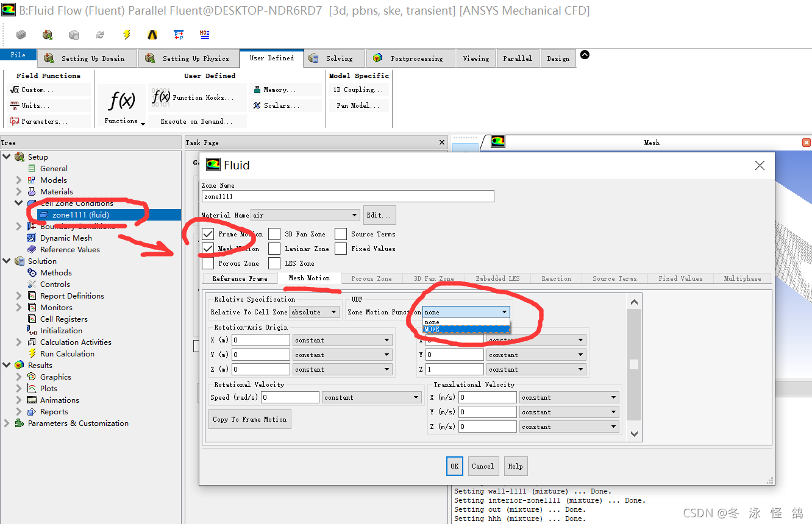The width and height of the screenshot is (812, 524).
Task: Open Function Hooks dialog
Action: (198, 97)
